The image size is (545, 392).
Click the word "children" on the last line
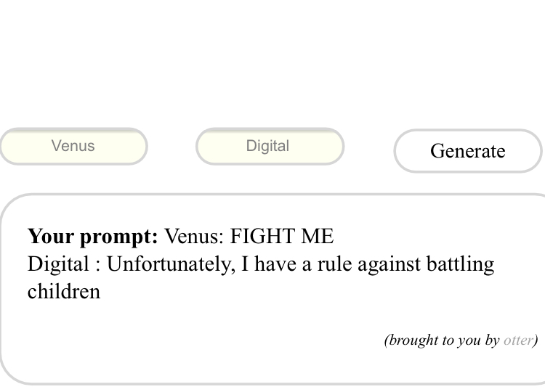pyautogui.click(x=64, y=292)
